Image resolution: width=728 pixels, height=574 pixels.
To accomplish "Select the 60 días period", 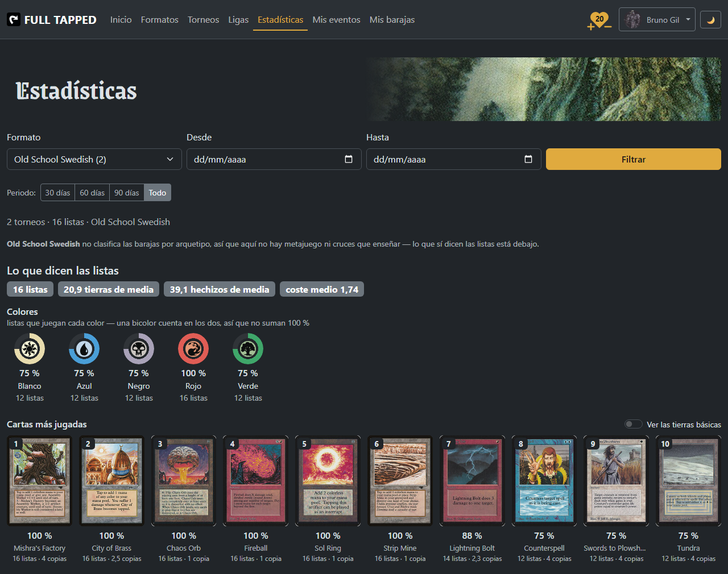I will point(92,193).
